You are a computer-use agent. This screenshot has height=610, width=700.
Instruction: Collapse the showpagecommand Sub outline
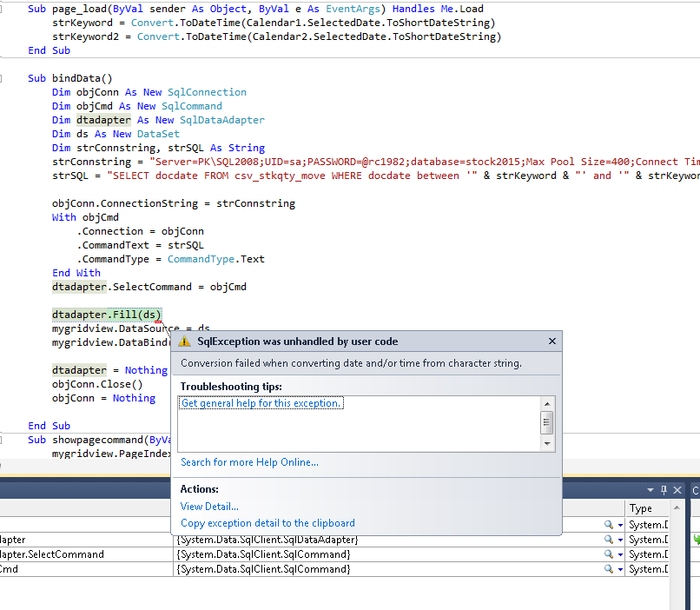[x=1, y=440]
